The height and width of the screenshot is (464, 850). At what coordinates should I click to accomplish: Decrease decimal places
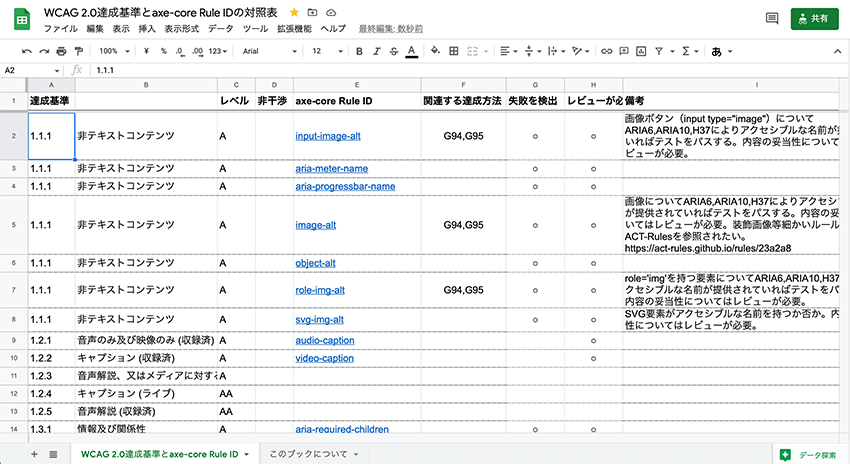click(x=179, y=51)
